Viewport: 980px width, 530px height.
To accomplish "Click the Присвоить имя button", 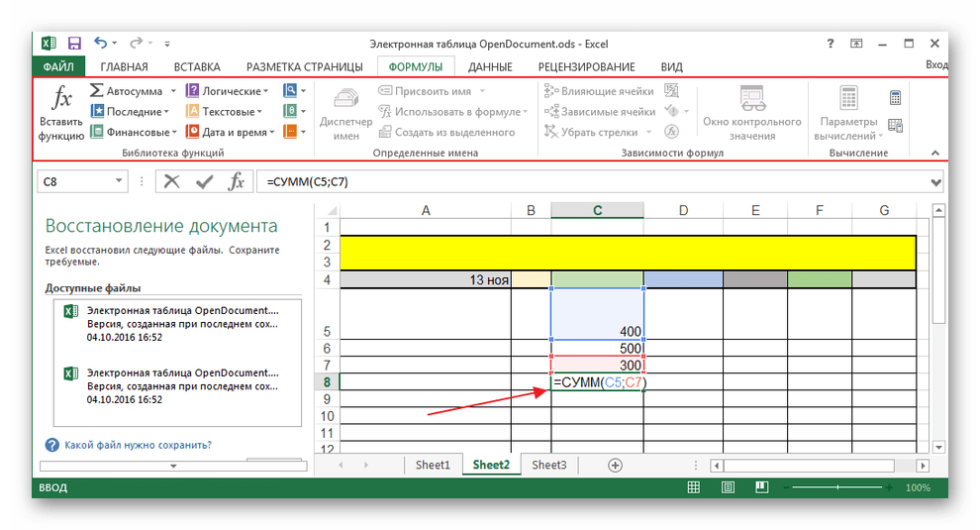I will point(432,91).
